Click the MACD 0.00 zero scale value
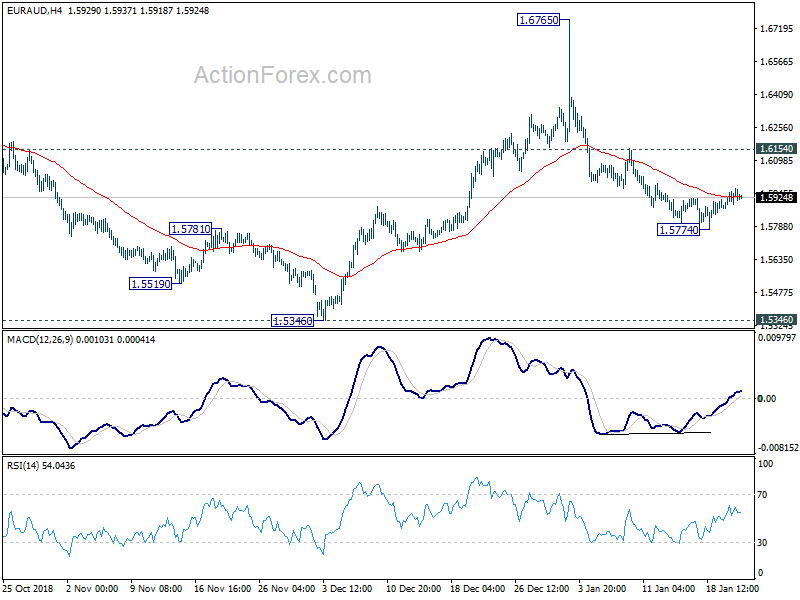 tap(767, 398)
